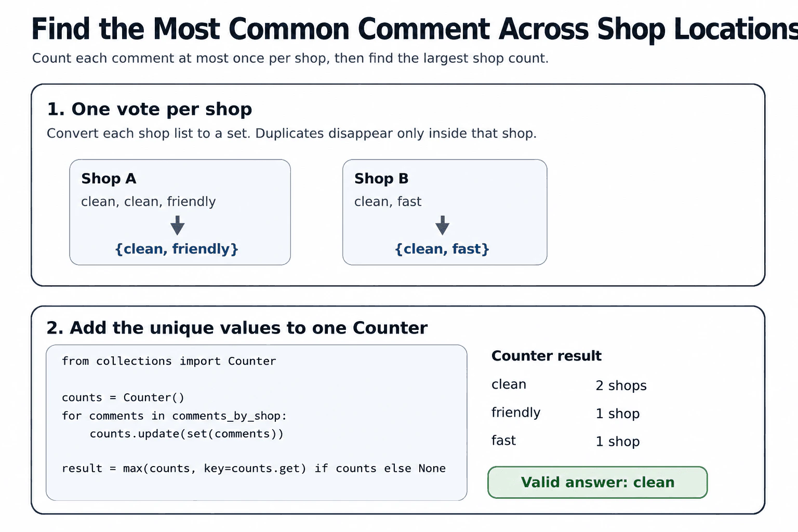Click the 'result = max(counts...' code line

click(x=254, y=468)
